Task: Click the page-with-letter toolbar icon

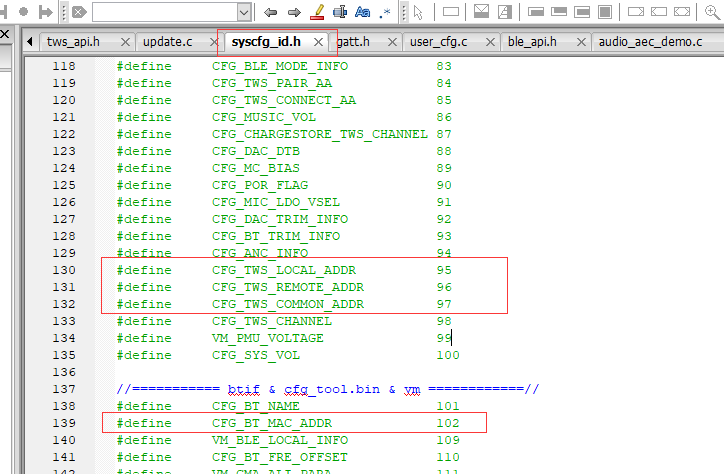Action: click(x=505, y=12)
